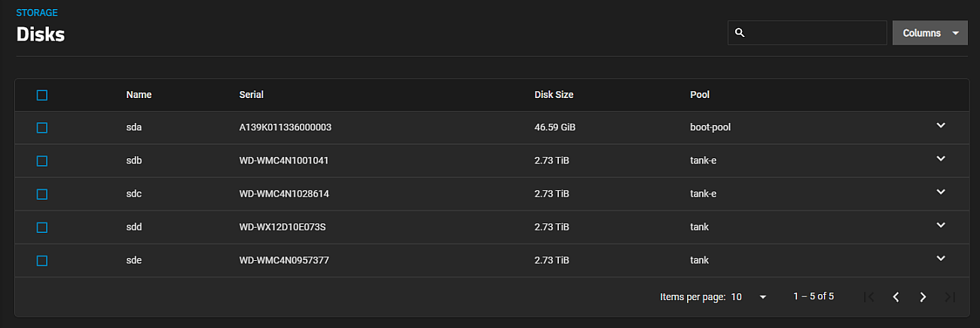Show details for disk sdd
The height and width of the screenshot is (328, 980).
[x=941, y=225]
